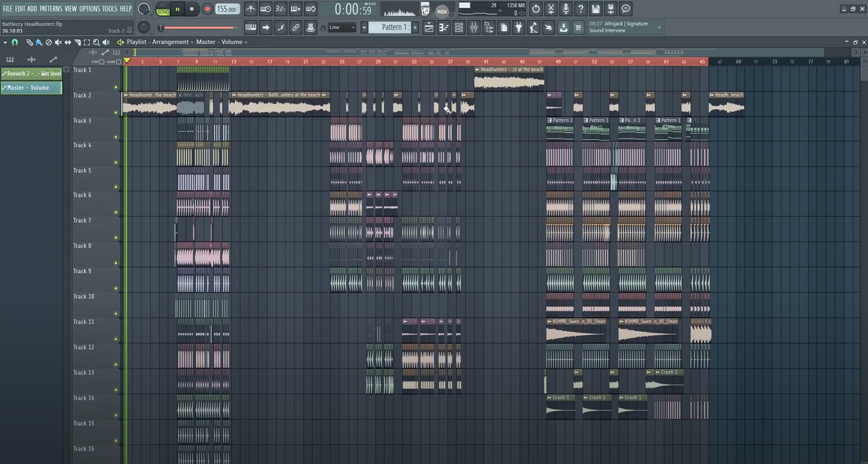
Task: Click the save project floppy icon
Action: [595, 9]
